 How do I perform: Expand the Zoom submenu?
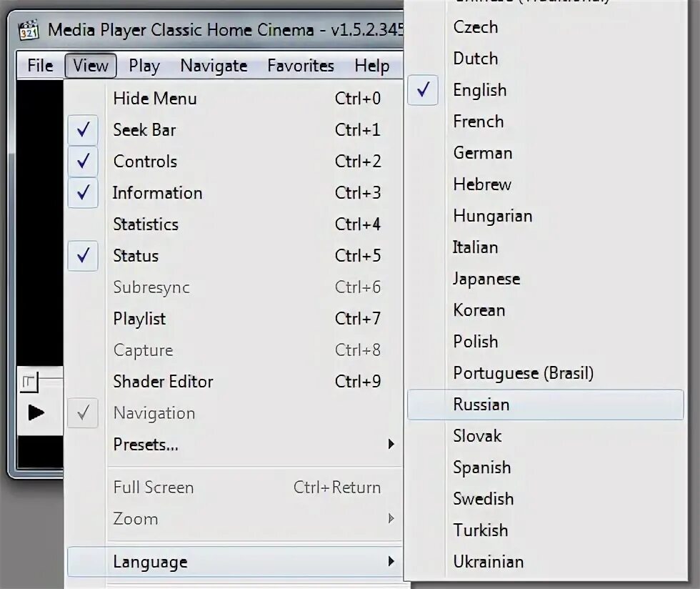pyautogui.click(x=235, y=519)
